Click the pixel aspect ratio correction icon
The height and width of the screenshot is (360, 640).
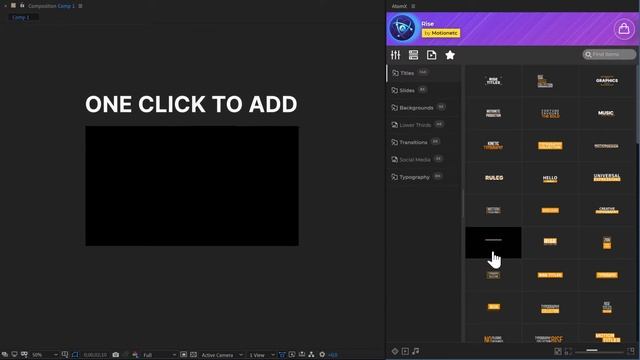click(282, 355)
